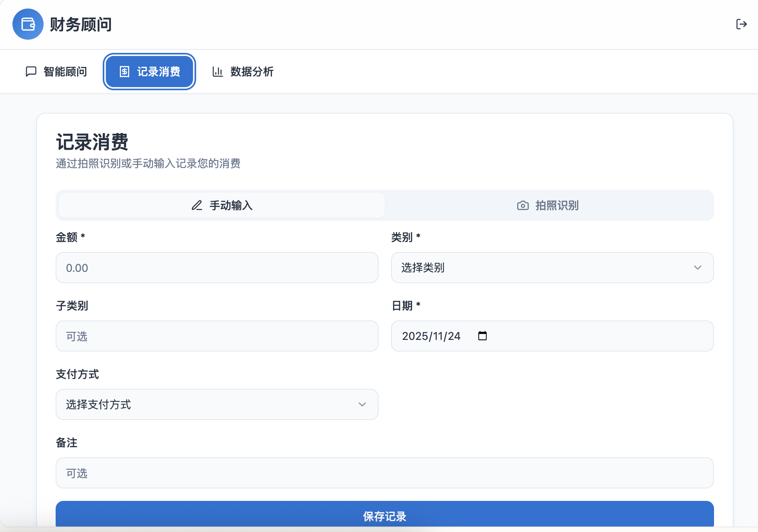Click the bar chart icon beside 数据分析
Image resolution: width=758 pixels, height=532 pixels.
coord(218,72)
